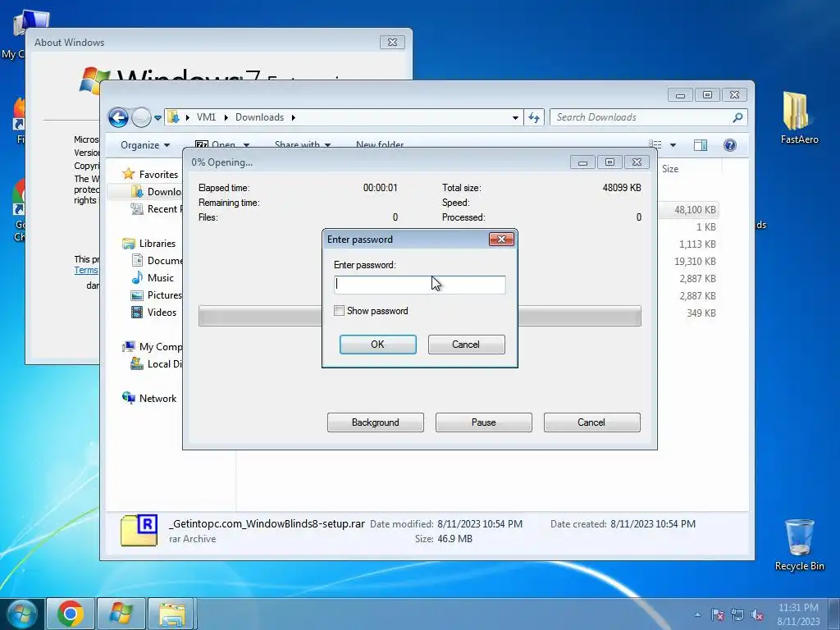Expand the arrow after Downloads breadcrumb
Screen dimensions: 840x630
click(x=294, y=117)
